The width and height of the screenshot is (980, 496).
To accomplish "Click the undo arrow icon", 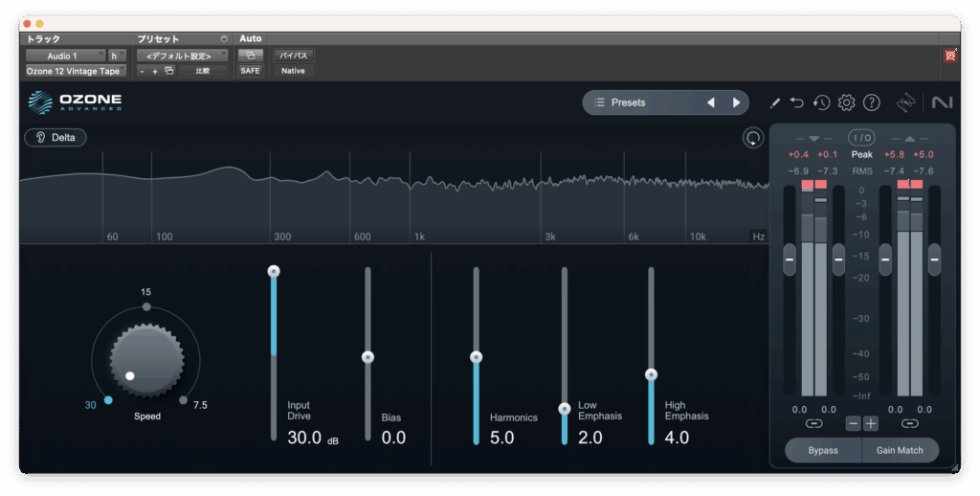I will click(797, 102).
